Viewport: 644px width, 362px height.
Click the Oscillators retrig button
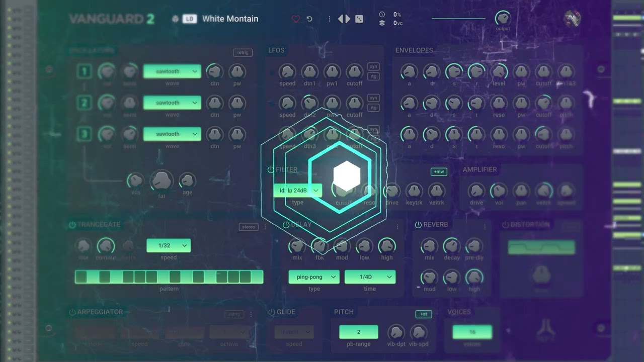coord(243,52)
